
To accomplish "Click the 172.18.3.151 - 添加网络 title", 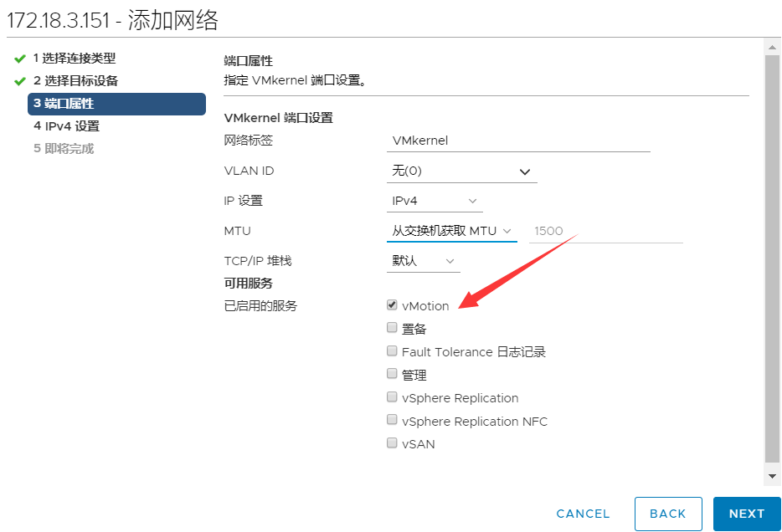I will [112, 20].
